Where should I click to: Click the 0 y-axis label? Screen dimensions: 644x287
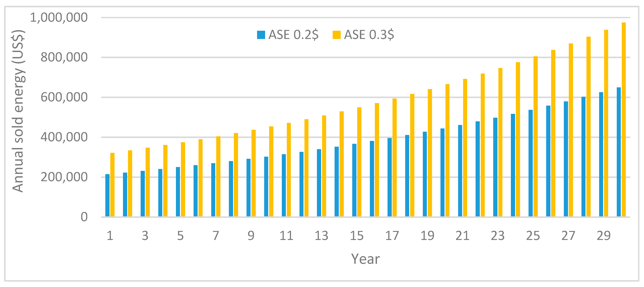point(84,217)
